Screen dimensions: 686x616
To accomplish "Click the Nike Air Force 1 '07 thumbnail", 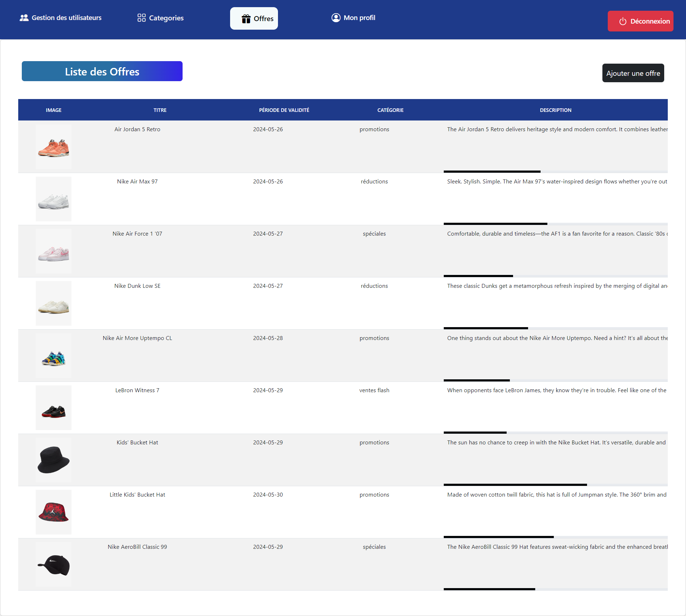I will click(54, 251).
